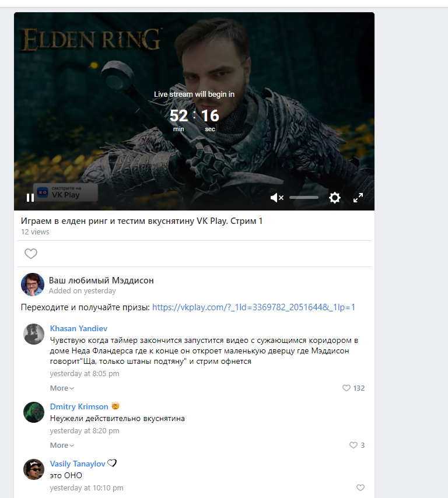Expand More under Dmitry Krimson's comment
This screenshot has height=498, width=448.
62,446
